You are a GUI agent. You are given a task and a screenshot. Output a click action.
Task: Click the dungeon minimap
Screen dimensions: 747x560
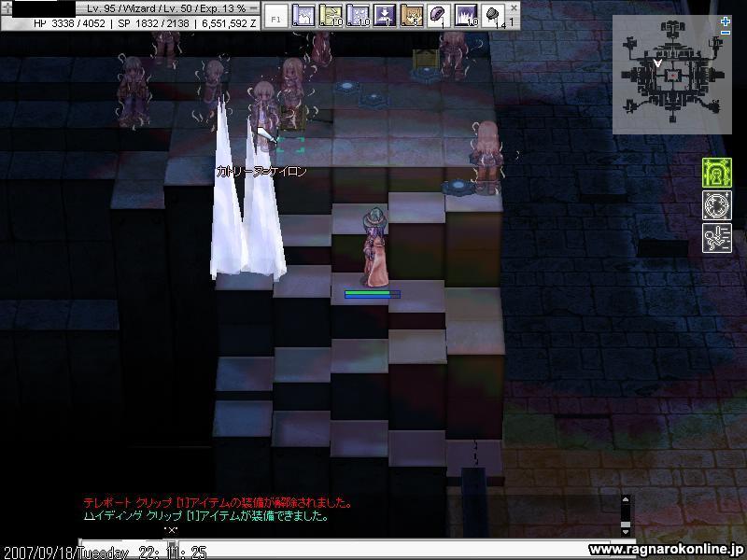(x=671, y=75)
